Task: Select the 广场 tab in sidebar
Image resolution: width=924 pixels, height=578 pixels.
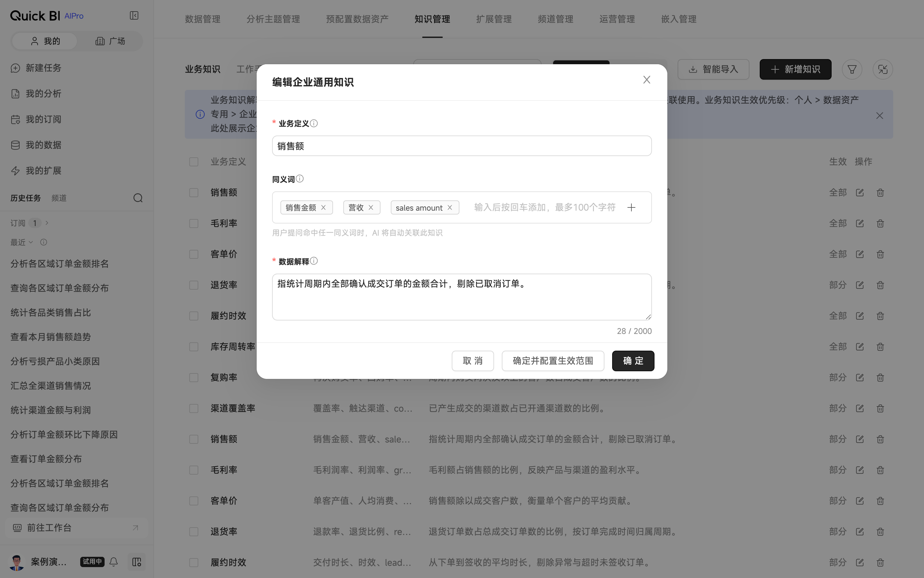Action: pyautogui.click(x=110, y=41)
